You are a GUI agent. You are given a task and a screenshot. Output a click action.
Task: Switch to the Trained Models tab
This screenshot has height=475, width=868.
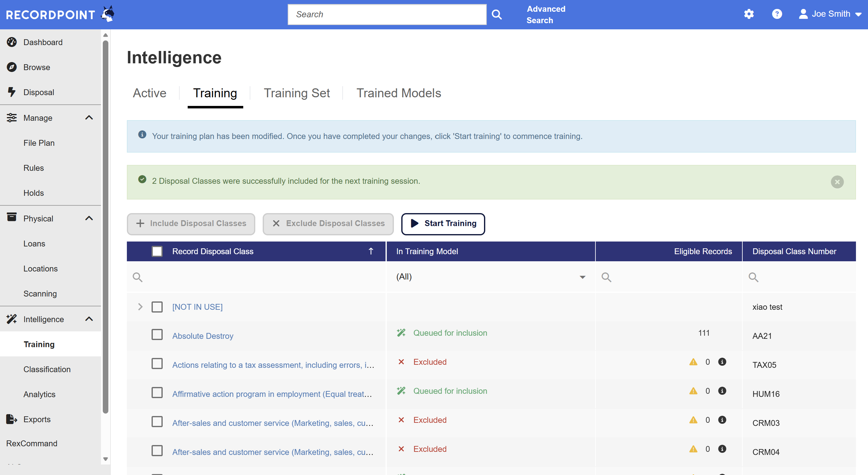click(398, 93)
